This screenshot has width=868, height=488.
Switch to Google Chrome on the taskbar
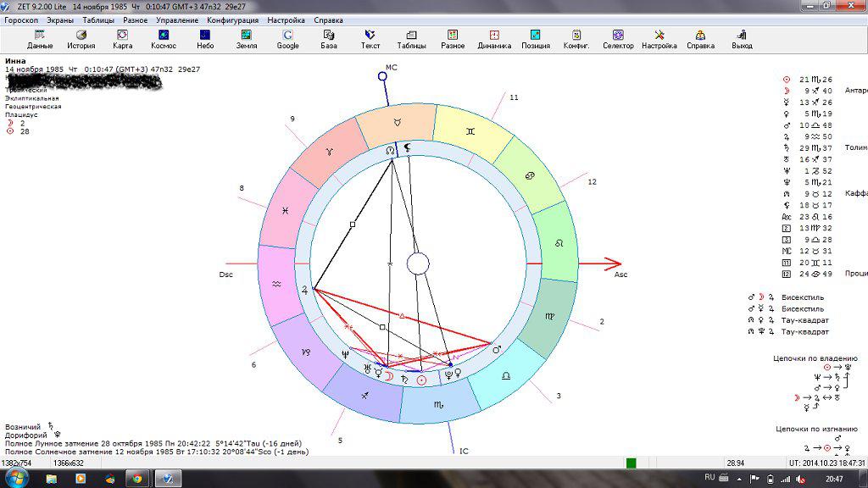coord(136,479)
